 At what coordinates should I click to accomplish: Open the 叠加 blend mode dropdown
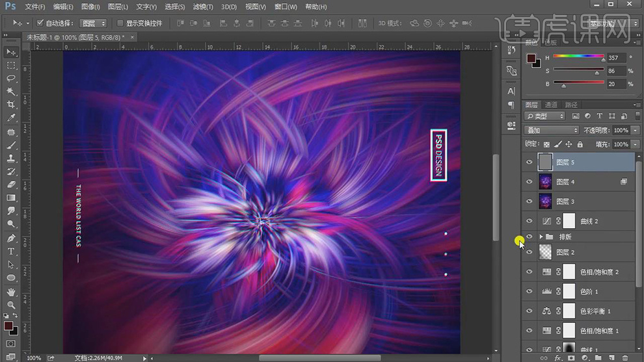click(x=551, y=130)
